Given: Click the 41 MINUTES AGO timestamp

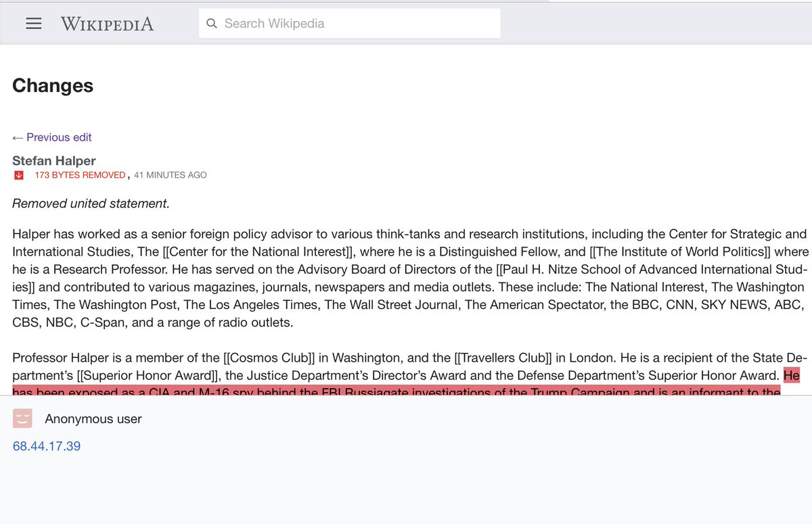Looking at the screenshot, I should click(171, 175).
